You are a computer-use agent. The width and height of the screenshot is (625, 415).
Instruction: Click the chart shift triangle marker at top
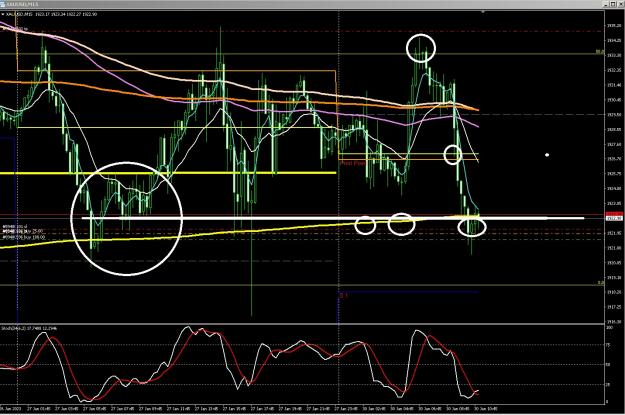pyautogui.click(x=483, y=12)
